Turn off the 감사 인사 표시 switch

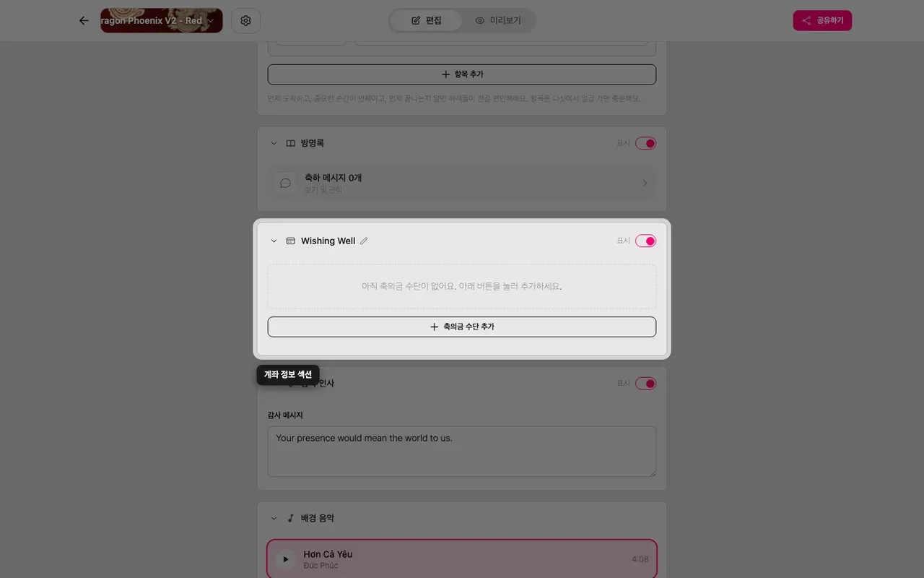[x=645, y=383]
